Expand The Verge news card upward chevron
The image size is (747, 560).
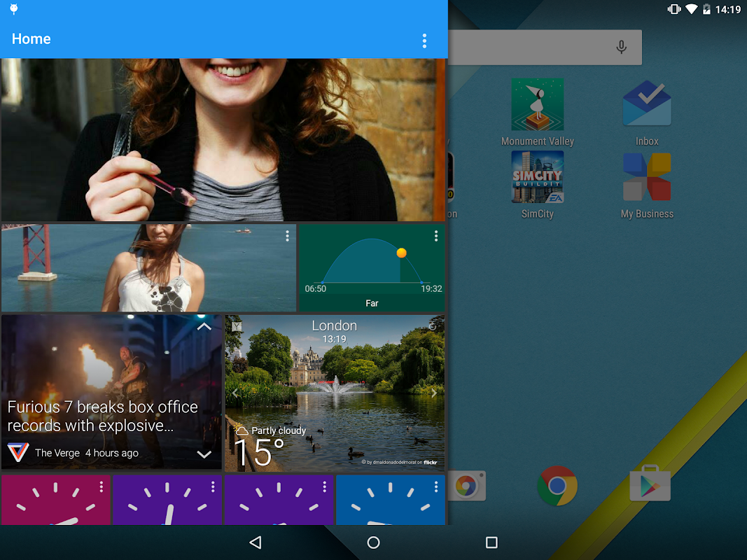(x=204, y=327)
